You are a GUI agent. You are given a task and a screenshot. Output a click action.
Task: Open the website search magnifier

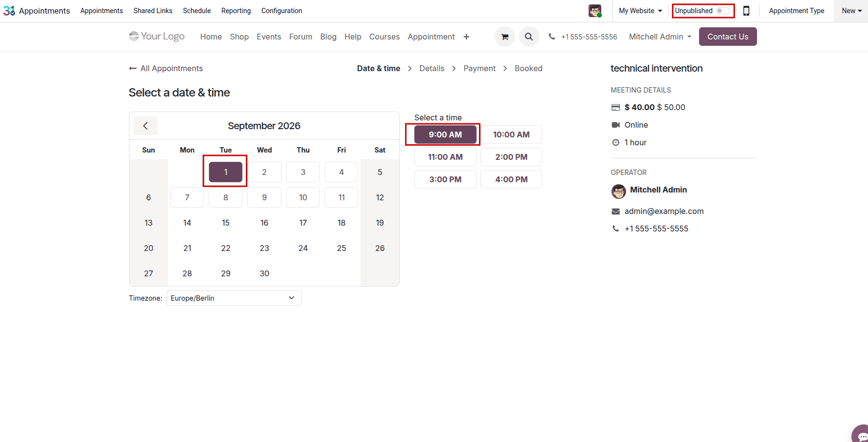(x=529, y=37)
